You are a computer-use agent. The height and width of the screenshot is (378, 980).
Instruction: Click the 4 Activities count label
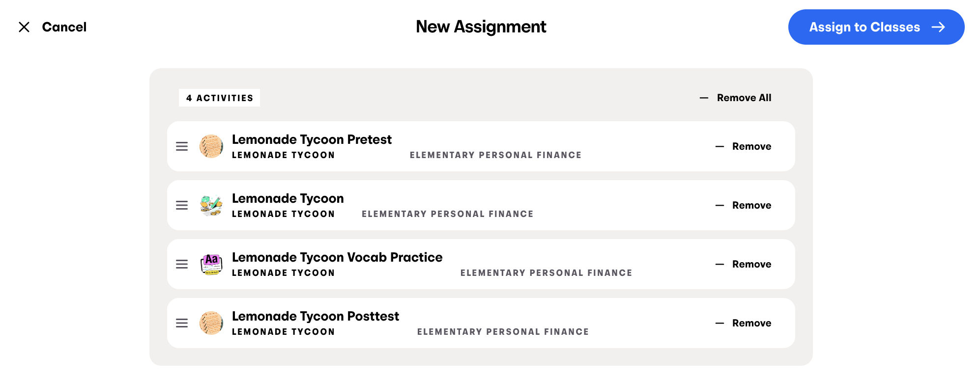219,98
